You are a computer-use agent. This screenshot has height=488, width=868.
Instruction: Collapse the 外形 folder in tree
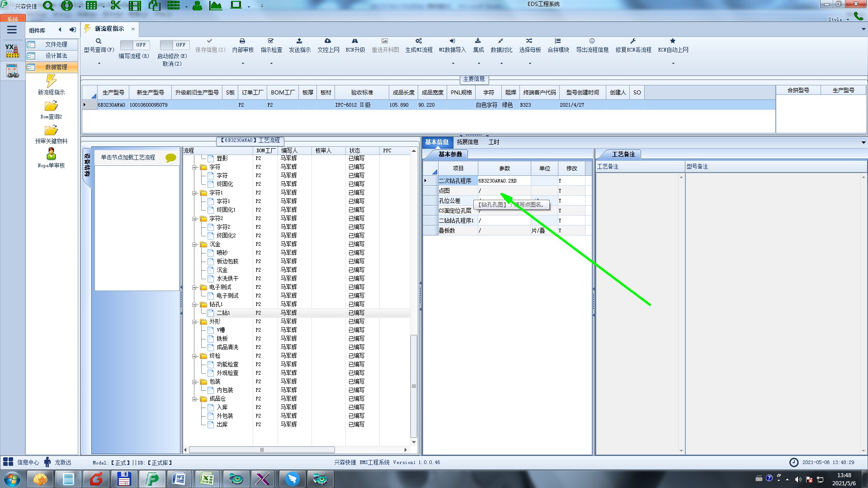pyautogui.click(x=195, y=322)
